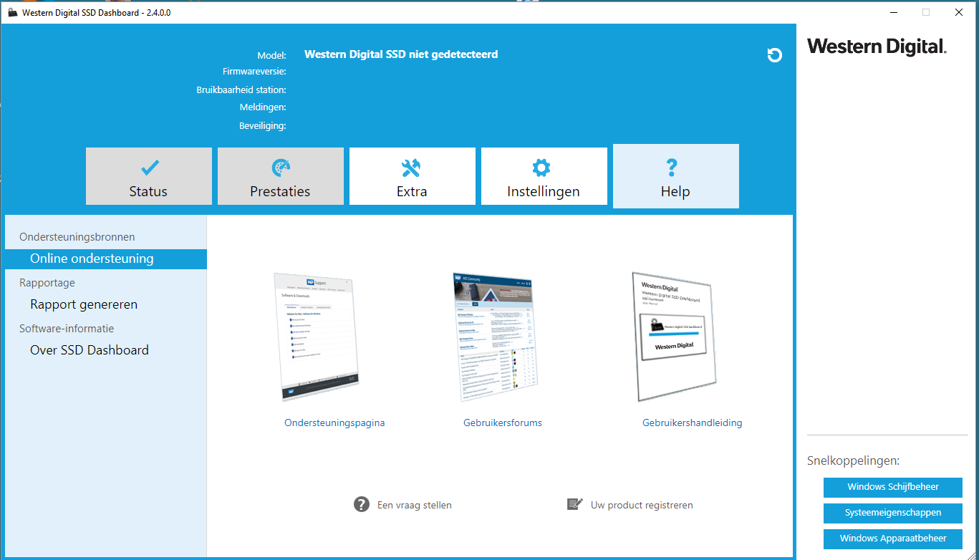
Task: Select the Help tab
Action: (x=676, y=176)
